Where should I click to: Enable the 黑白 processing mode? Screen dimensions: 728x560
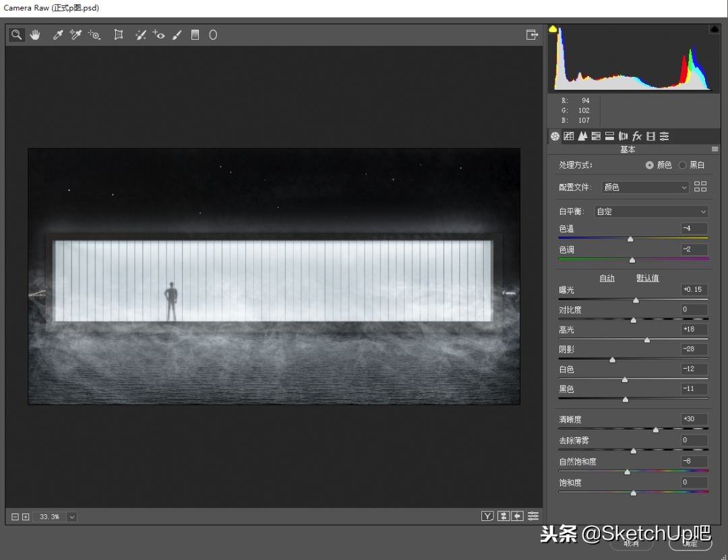[682, 164]
